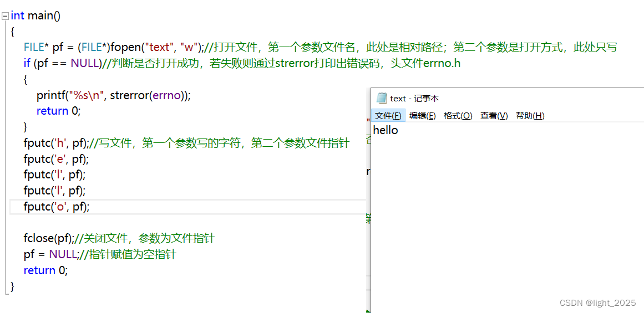Click the Notepad title 'text - 记事本'
The height and width of the screenshot is (313, 644).
414,99
